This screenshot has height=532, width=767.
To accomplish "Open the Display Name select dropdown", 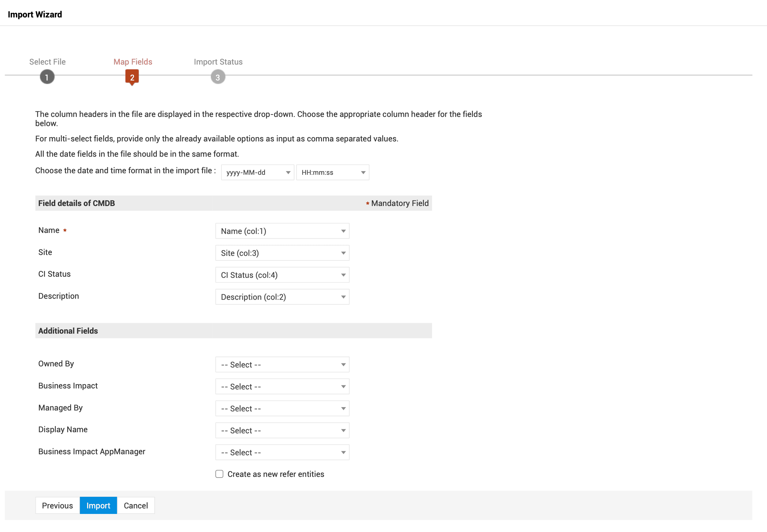I will (x=282, y=431).
